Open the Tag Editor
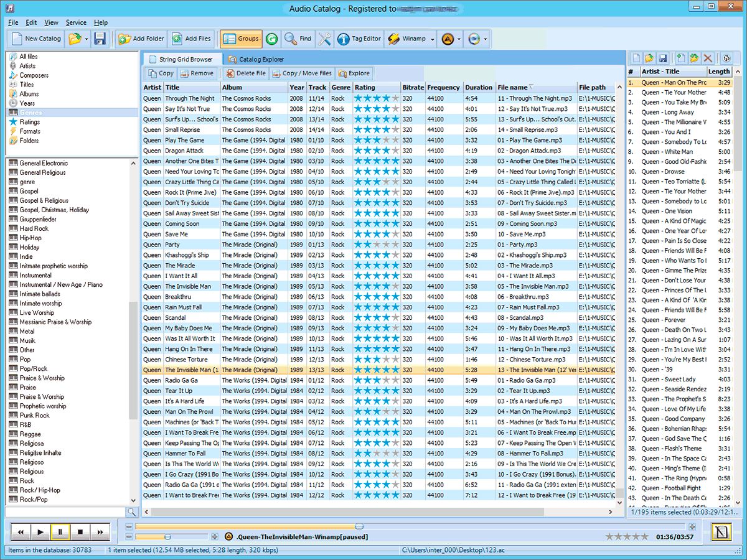This screenshot has height=560, width=747. pos(359,39)
